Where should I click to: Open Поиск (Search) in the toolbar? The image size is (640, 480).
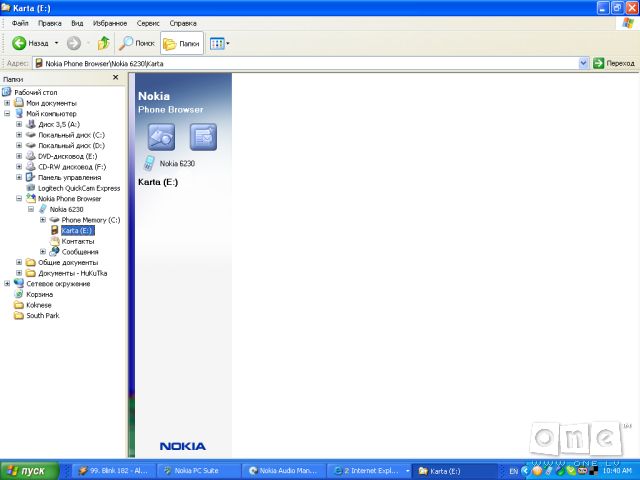[x=137, y=43]
